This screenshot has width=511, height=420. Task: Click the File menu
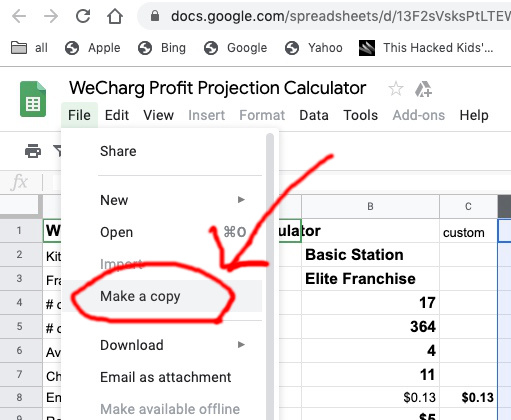pos(79,115)
